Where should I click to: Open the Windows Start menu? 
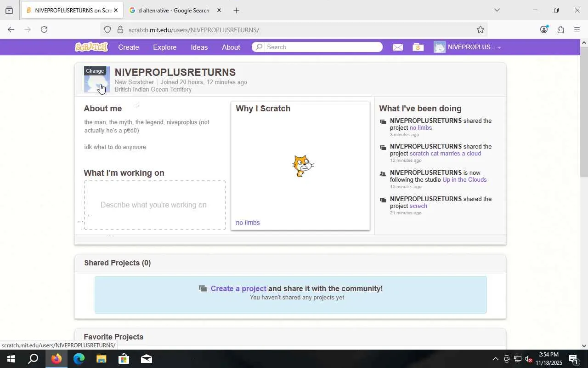[11, 359]
